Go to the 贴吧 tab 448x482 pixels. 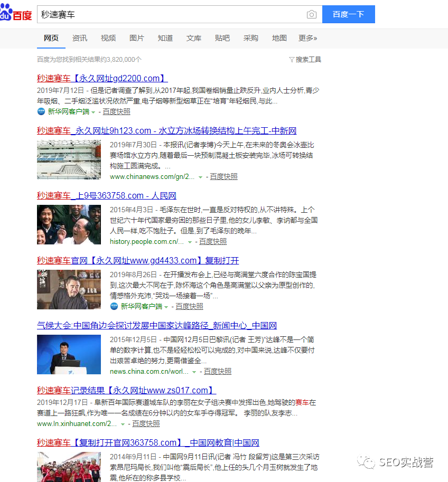222,38
